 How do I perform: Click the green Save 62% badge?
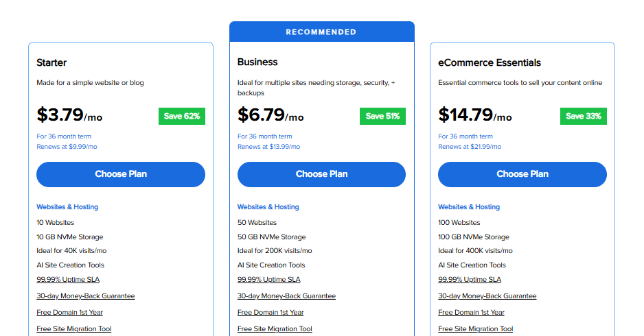pyautogui.click(x=182, y=117)
